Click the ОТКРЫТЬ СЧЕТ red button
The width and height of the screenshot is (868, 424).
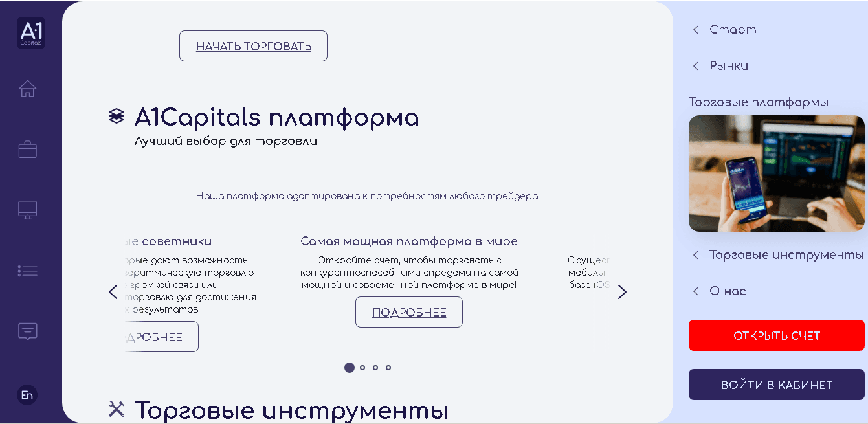tap(776, 335)
